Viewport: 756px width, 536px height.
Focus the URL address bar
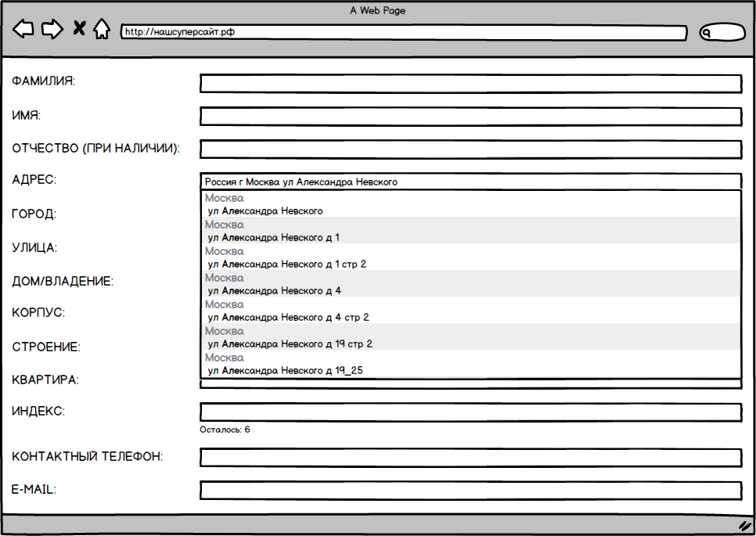click(404, 32)
